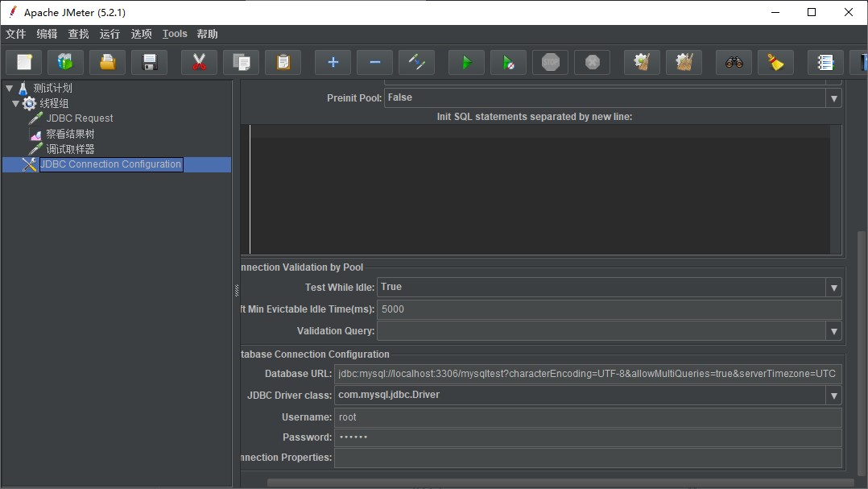Open the Preinit Pool dropdown
Image resolution: width=868 pixels, height=489 pixels.
613,98
